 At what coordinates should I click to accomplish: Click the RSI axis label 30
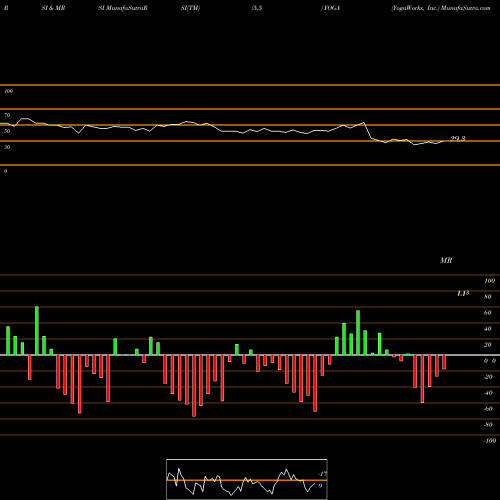(7, 147)
